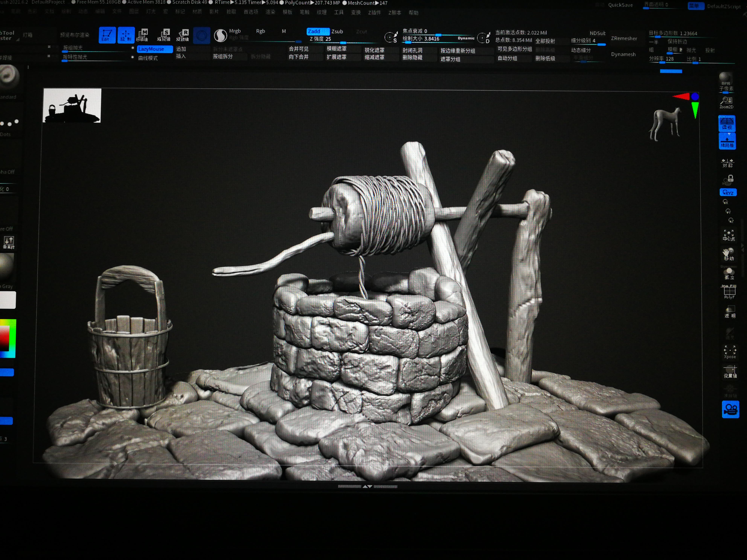Image resolution: width=747 pixels, height=560 pixels.
Task: Open the 帮助 (Help) menu
Action: point(413,13)
